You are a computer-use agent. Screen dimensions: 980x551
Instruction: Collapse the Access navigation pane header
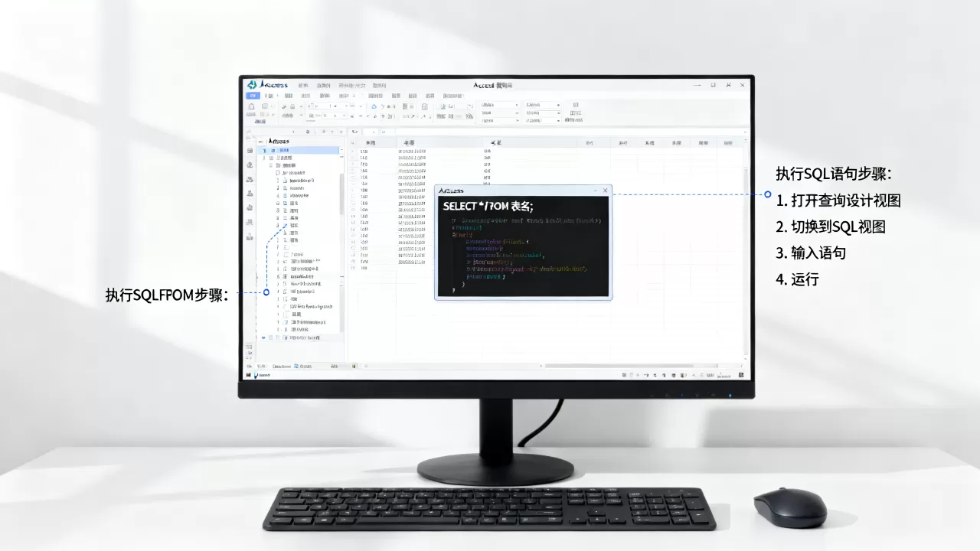click(x=261, y=142)
